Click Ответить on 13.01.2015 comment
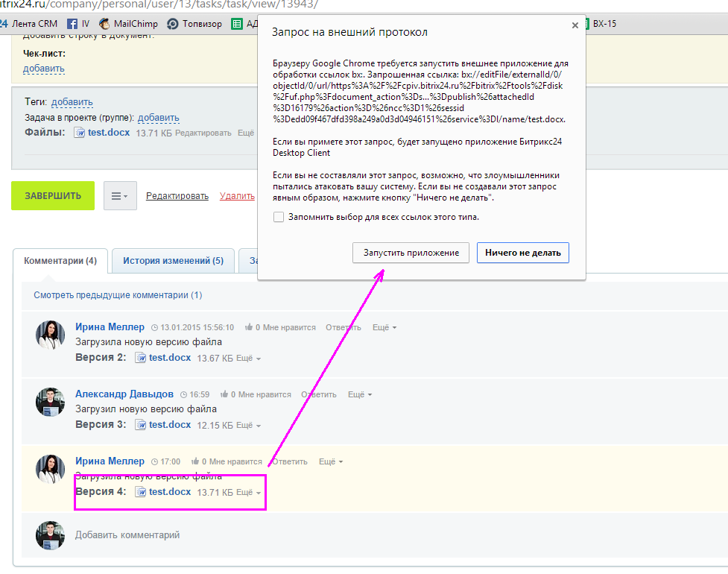 (343, 327)
